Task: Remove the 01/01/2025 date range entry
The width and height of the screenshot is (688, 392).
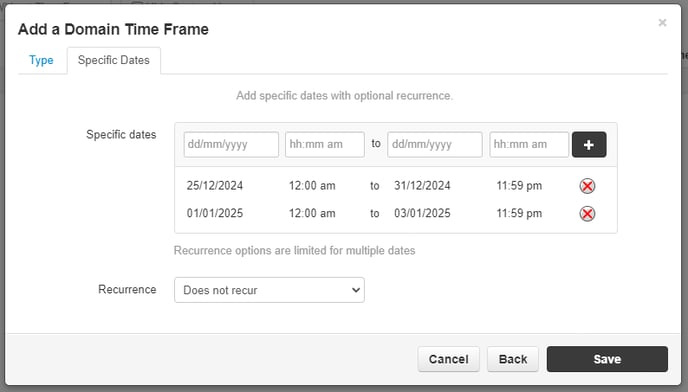Action: [587, 214]
